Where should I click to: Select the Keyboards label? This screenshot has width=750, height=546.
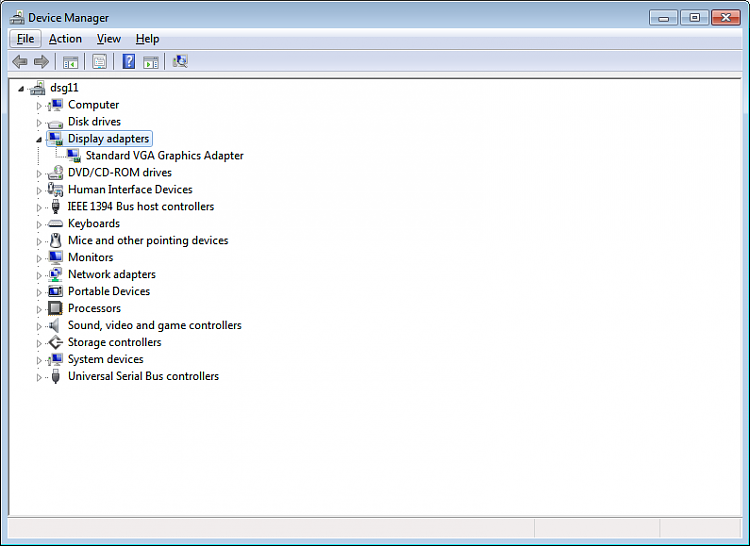coord(94,224)
